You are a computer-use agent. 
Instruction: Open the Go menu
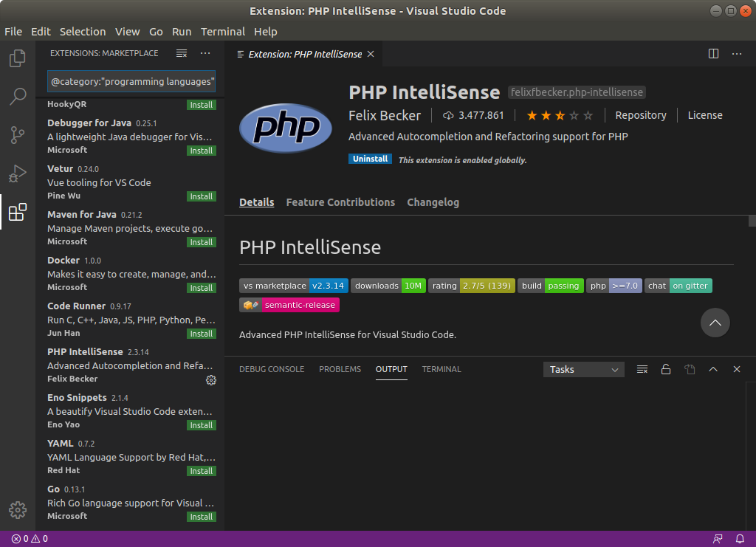click(x=156, y=32)
